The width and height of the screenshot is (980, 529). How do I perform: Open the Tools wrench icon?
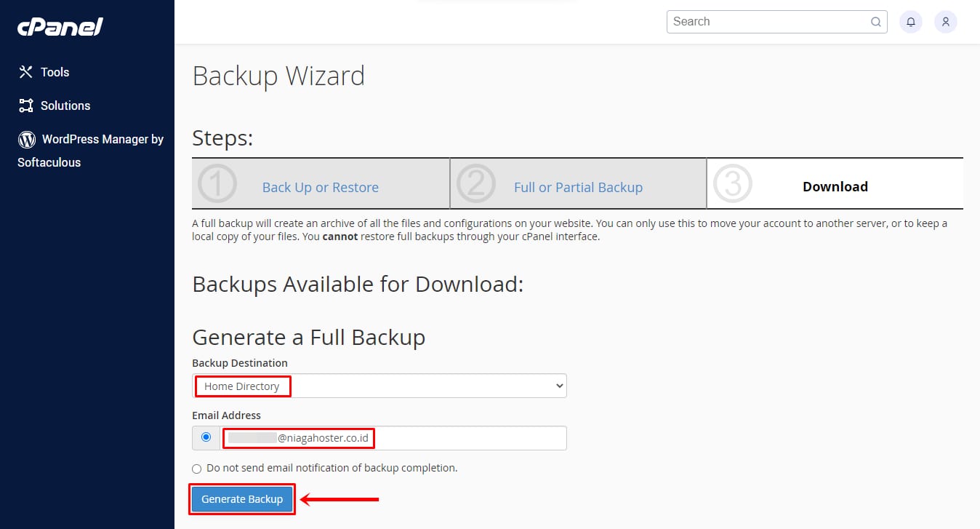(26, 72)
